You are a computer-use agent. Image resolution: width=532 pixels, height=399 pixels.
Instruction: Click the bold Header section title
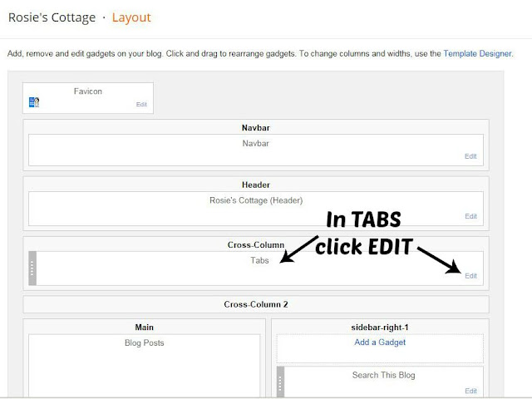(x=256, y=185)
